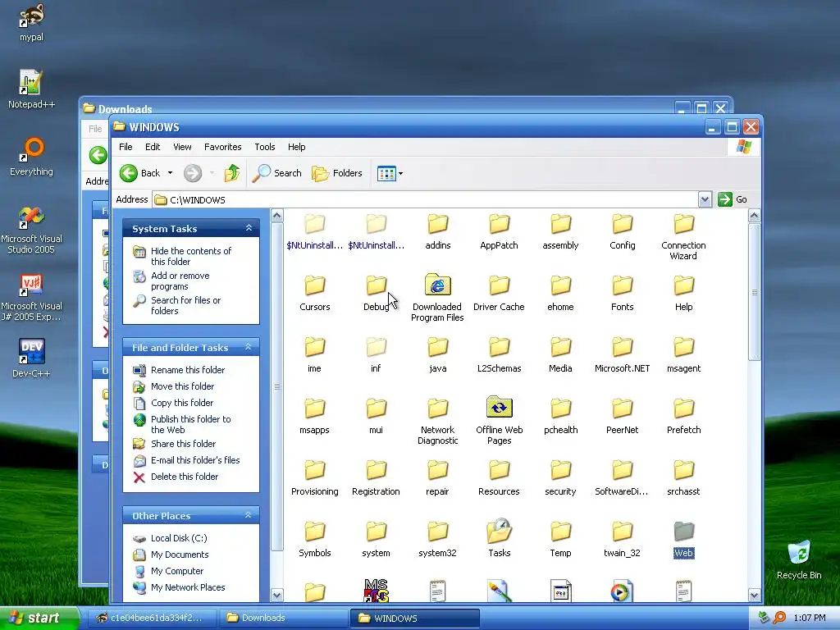Select the Web folder

coord(683,539)
